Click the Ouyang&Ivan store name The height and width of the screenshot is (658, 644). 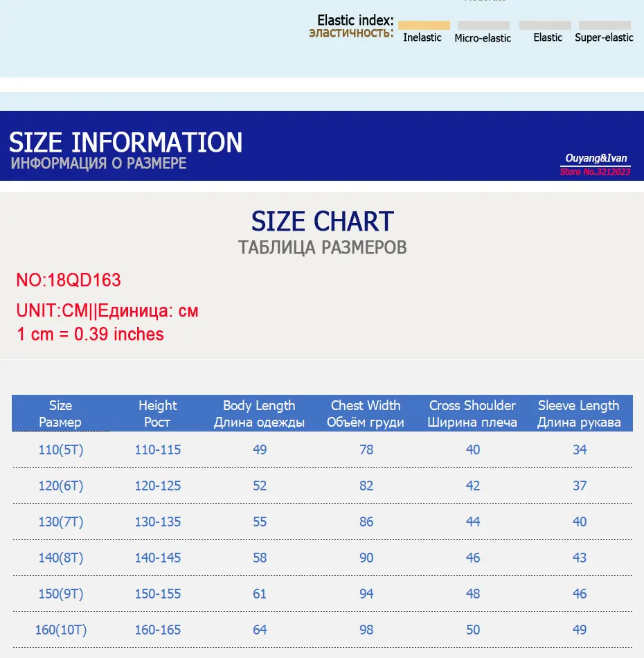(596, 158)
